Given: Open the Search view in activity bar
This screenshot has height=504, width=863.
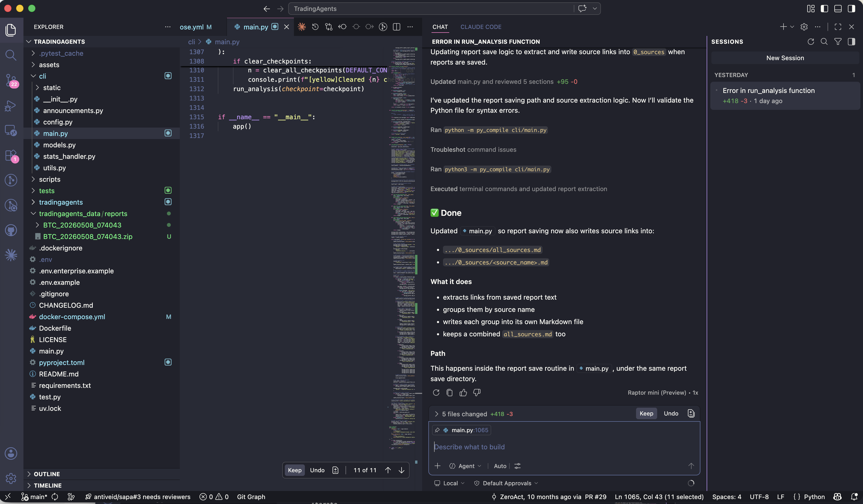Looking at the screenshot, I should coord(11,55).
